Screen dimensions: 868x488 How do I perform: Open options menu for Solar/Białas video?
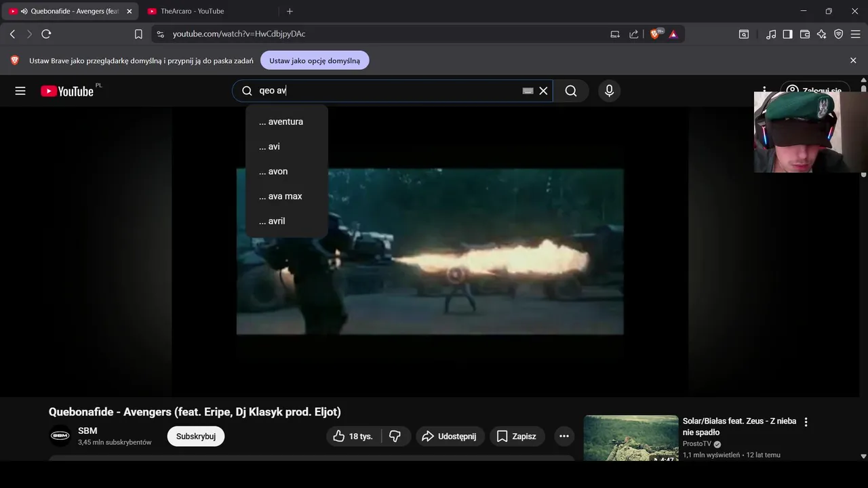pos(806,422)
